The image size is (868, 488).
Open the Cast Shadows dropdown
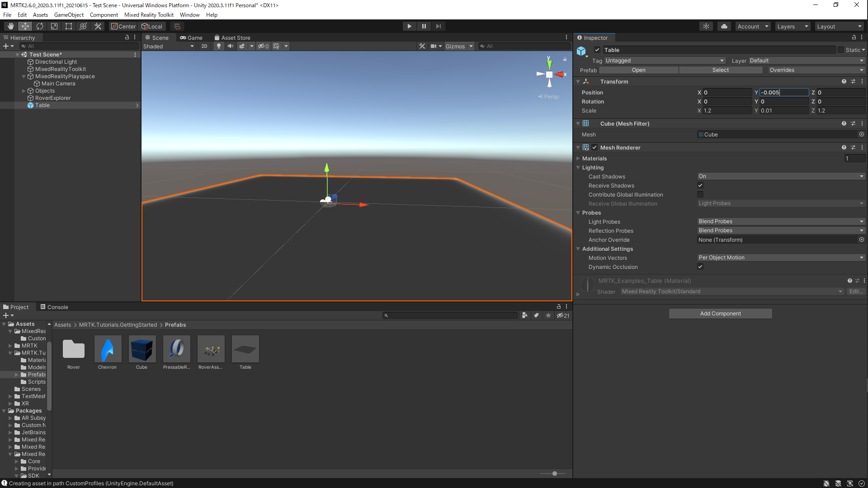[781, 176]
